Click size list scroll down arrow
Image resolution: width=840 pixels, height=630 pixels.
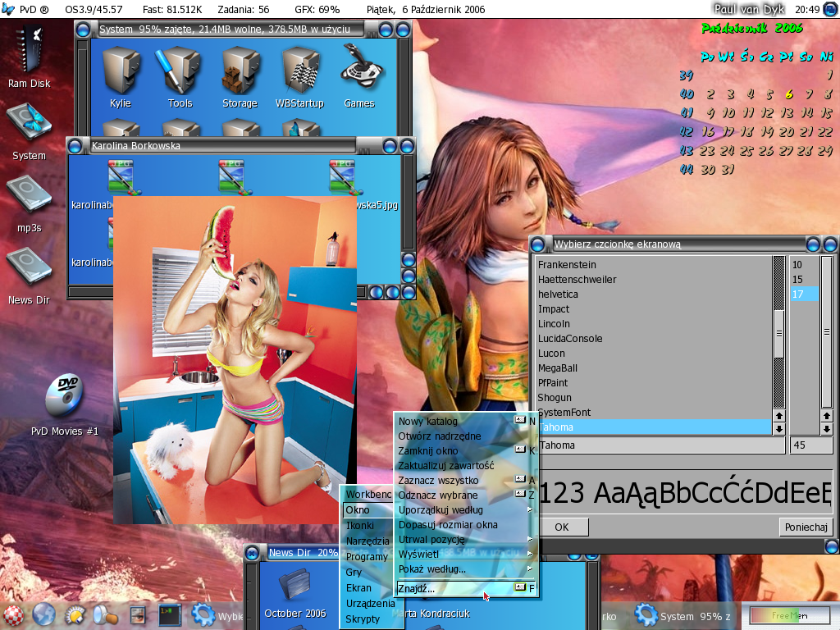826,428
